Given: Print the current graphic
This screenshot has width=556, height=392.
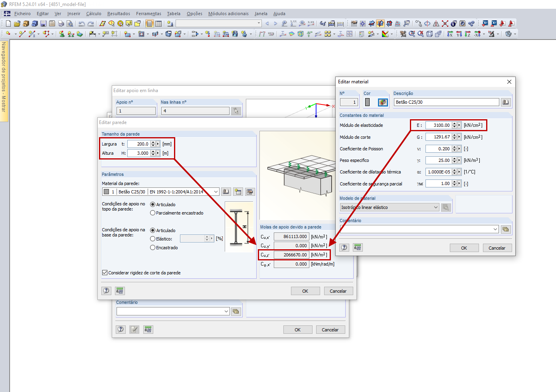Looking at the screenshot, I should (x=61, y=24).
